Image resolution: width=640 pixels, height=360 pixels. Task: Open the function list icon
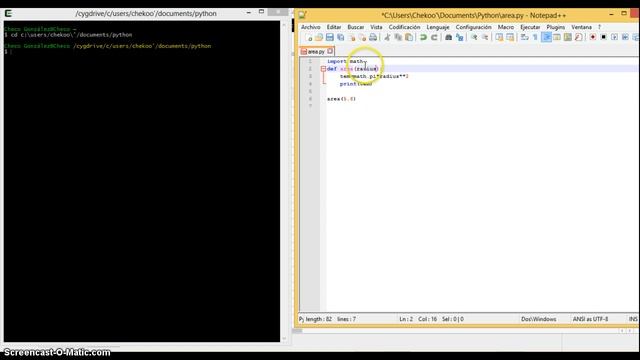578,38
